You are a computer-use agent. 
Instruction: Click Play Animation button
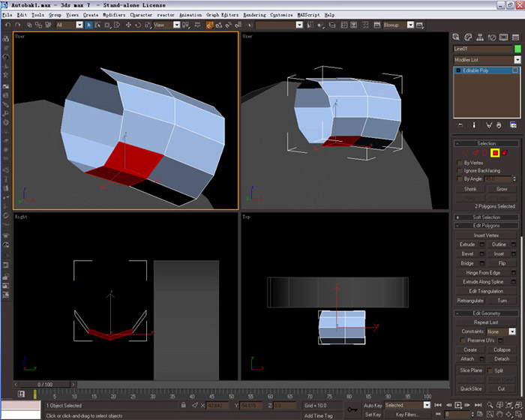[458, 405]
